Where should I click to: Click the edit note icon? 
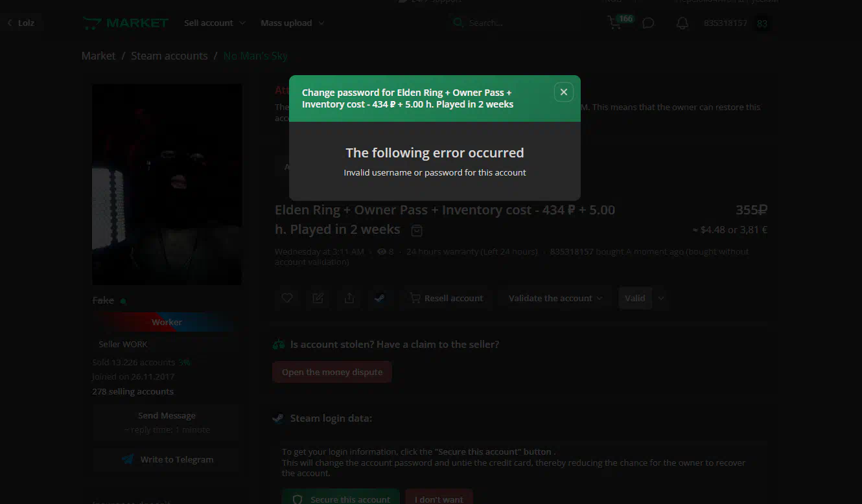[x=318, y=298]
